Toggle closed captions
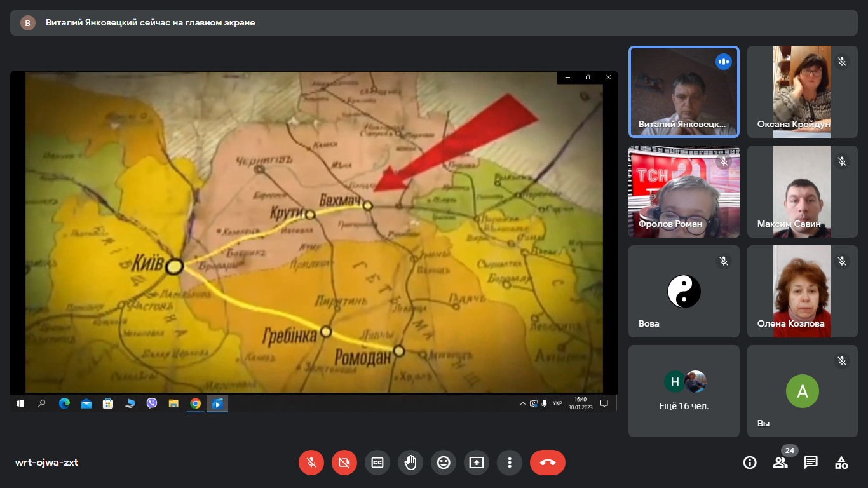 tap(377, 463)
